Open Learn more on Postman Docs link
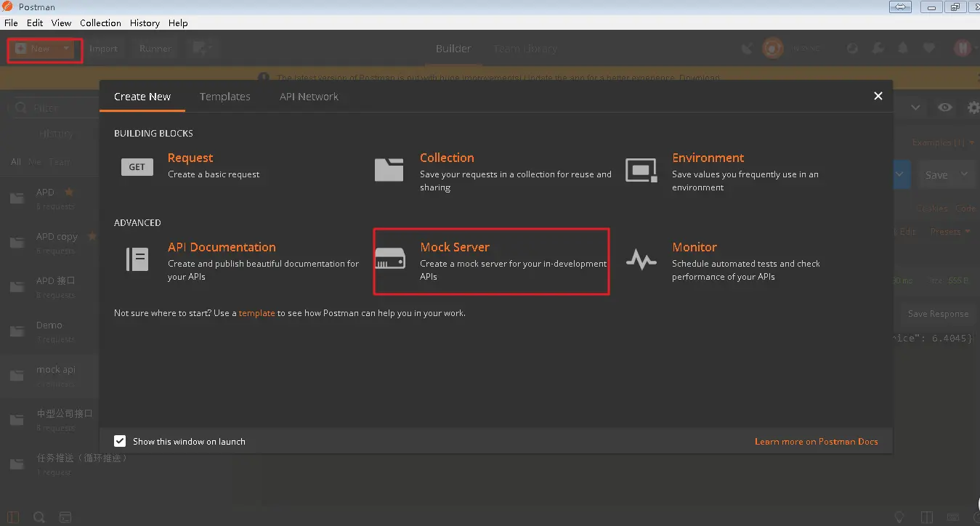This screenshot has width=980, height=526. click(817, 441)
